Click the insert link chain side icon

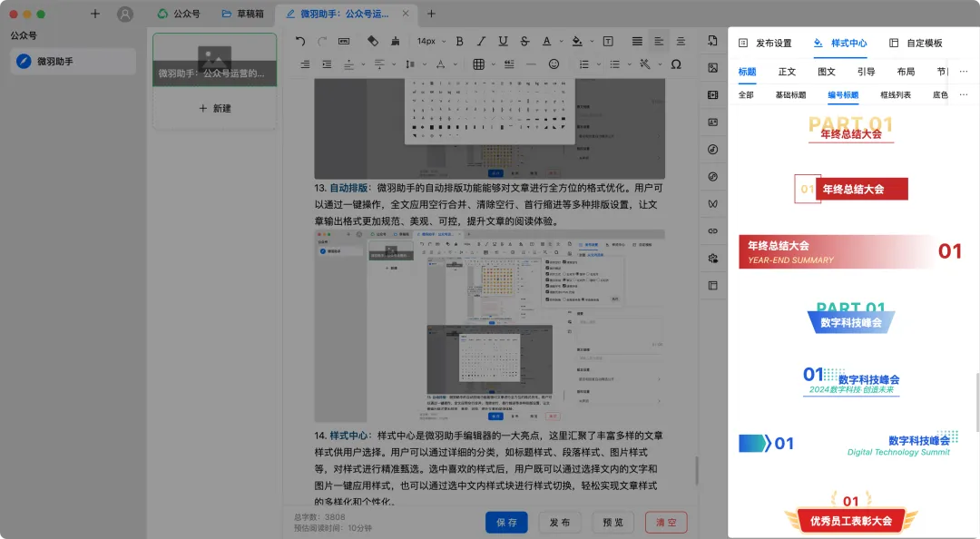(x=712, y=230)
